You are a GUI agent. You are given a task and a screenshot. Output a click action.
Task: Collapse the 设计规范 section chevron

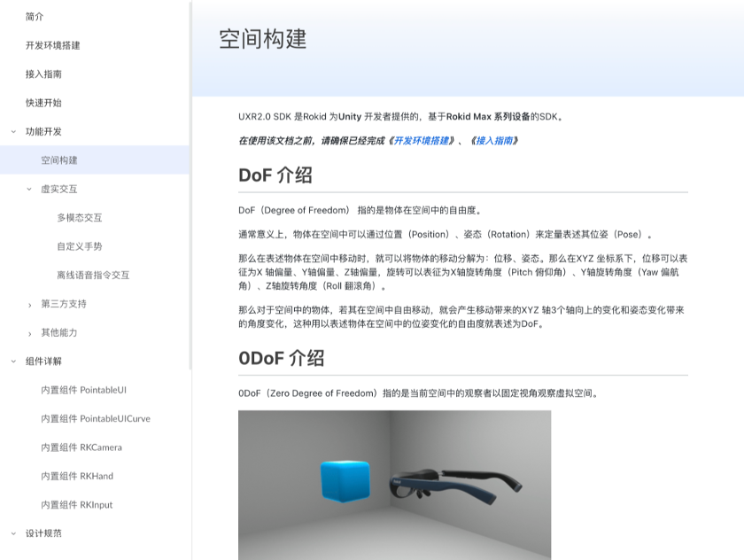point(13,533)
